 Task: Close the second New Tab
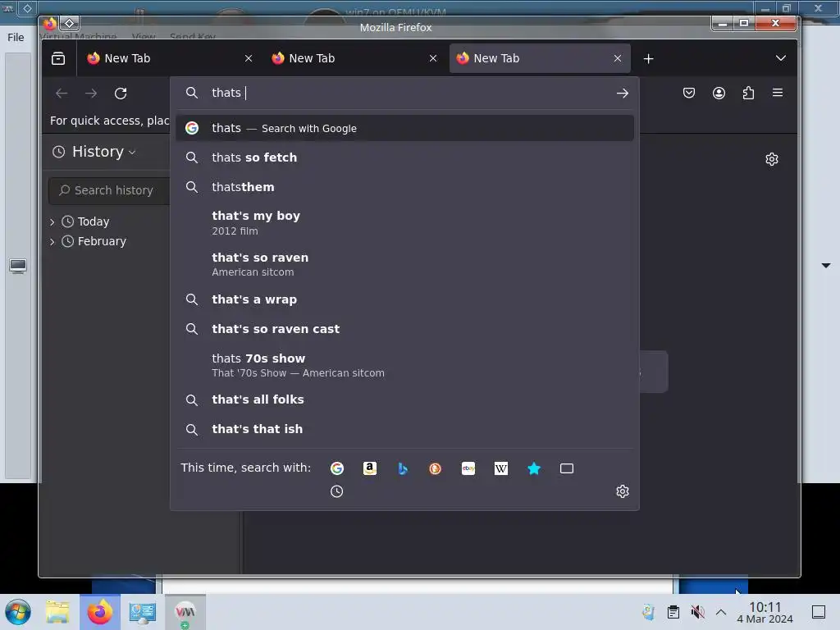[433, 58]
